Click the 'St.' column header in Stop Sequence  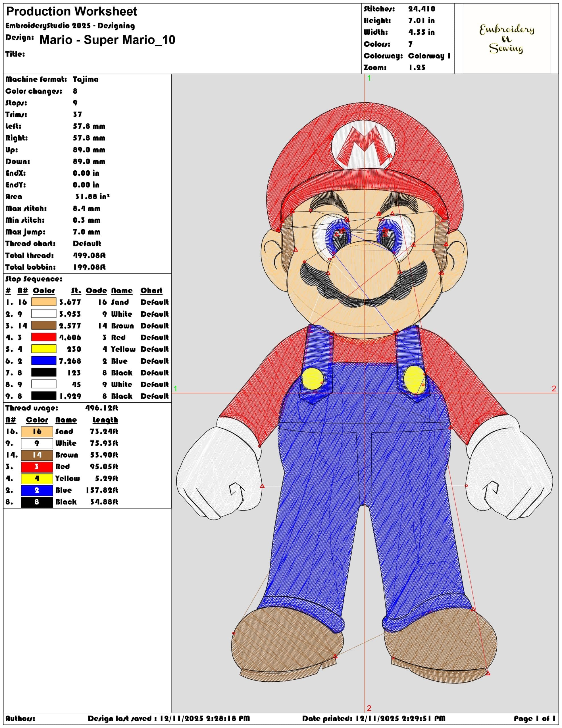(76, 291)
